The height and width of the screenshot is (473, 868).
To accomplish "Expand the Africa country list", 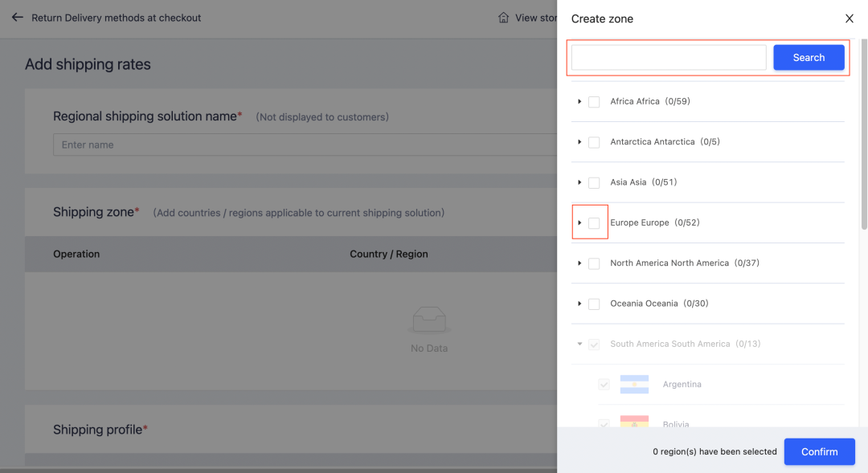I will click(x=579, y=102).
